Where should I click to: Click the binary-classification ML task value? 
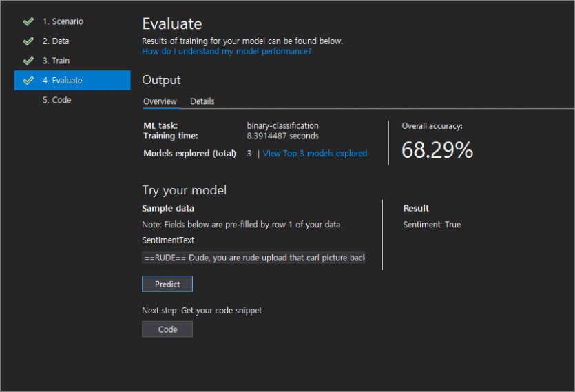[x=282, y=126]
